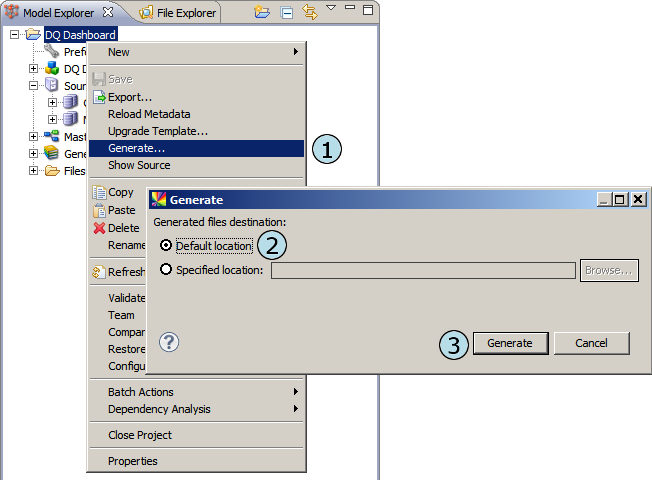Expand the Files tree node

33,171
